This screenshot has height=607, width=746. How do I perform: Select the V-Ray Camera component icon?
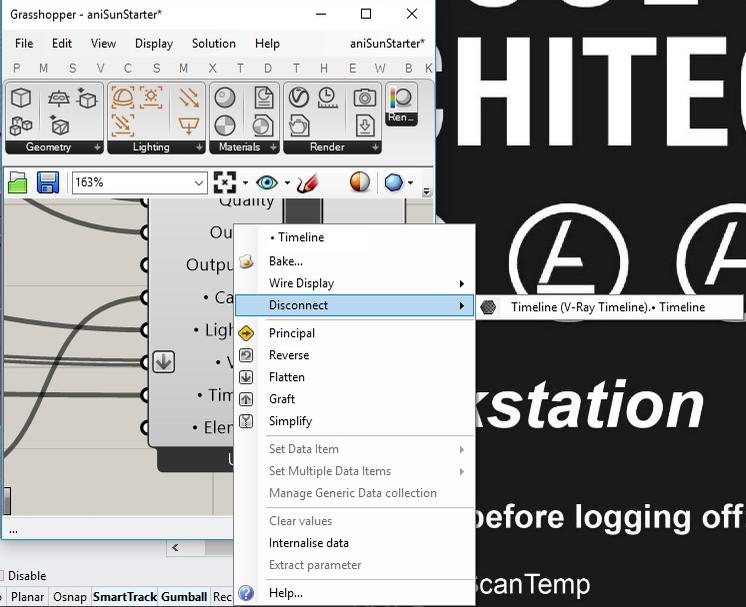point(365,98)
